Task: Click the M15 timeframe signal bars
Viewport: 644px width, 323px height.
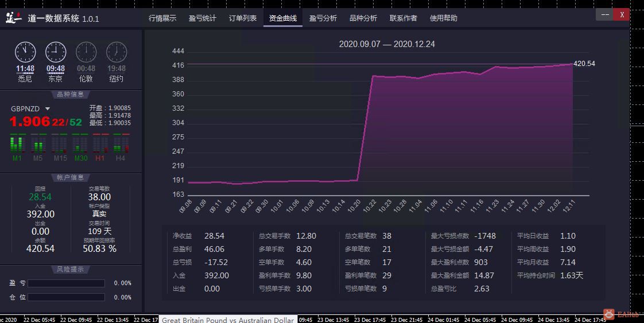Action: point(60,143)
